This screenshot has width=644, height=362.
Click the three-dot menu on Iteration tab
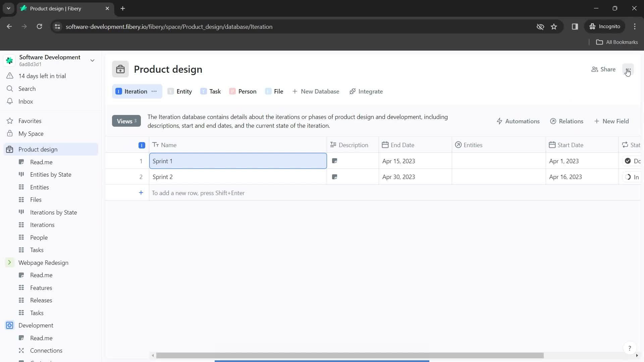pyautogui.click(x=154, y=92)
